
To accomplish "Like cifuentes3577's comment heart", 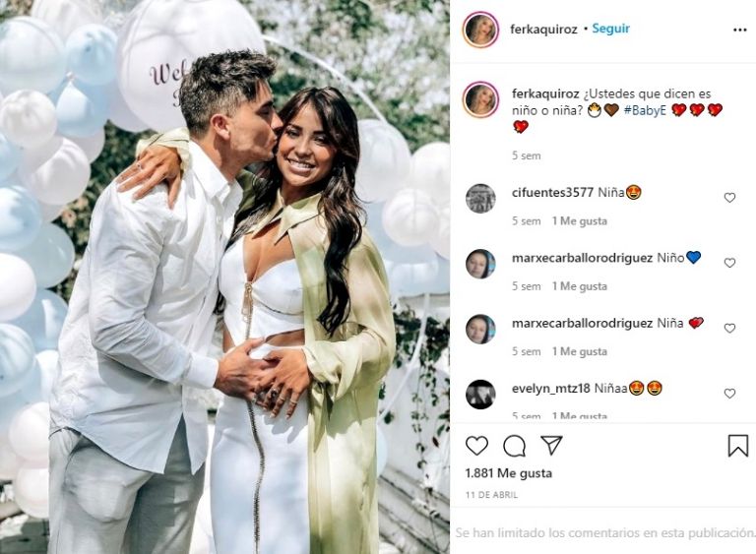I will tap(729, 198).
